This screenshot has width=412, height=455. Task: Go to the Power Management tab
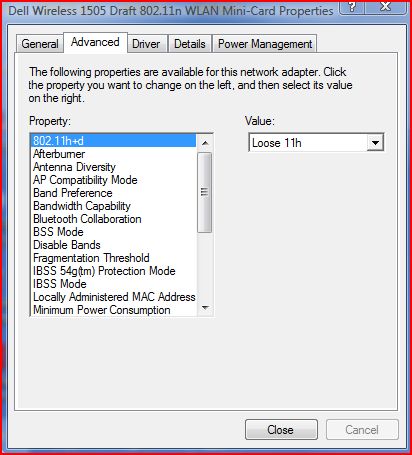click(x=265, y=44)
